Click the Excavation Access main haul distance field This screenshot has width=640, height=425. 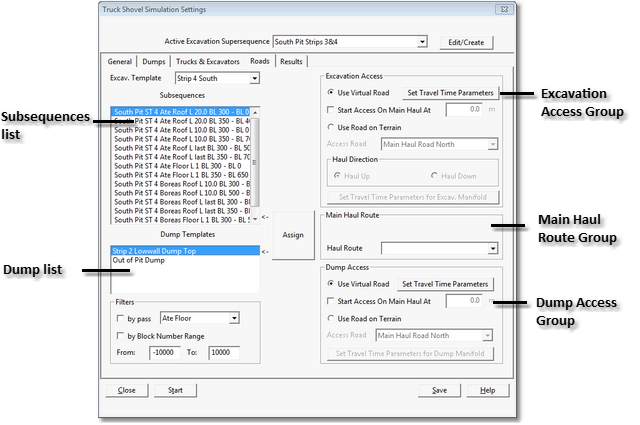coord(464,109)
